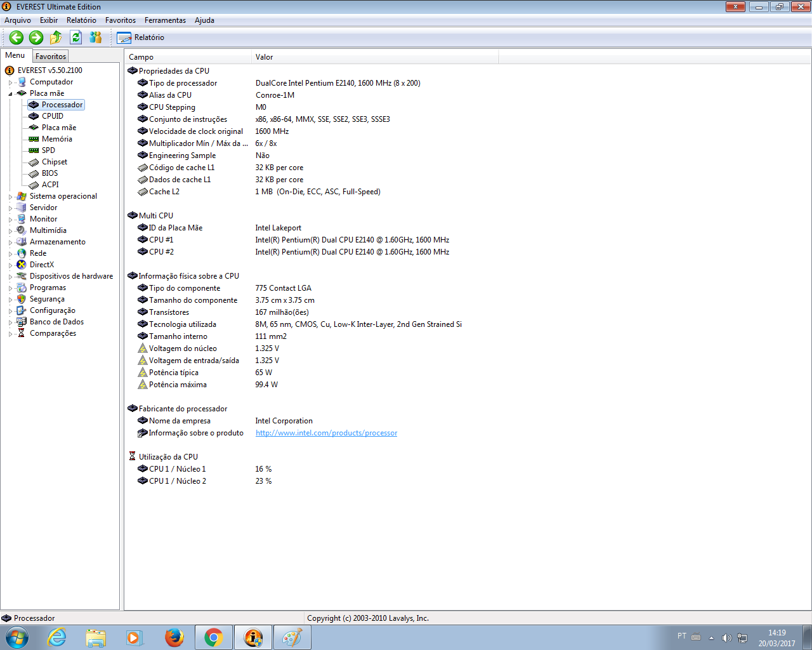Select the Menu tab in sidebar
This screenshot has height=650, width=812.
point(15,55)
